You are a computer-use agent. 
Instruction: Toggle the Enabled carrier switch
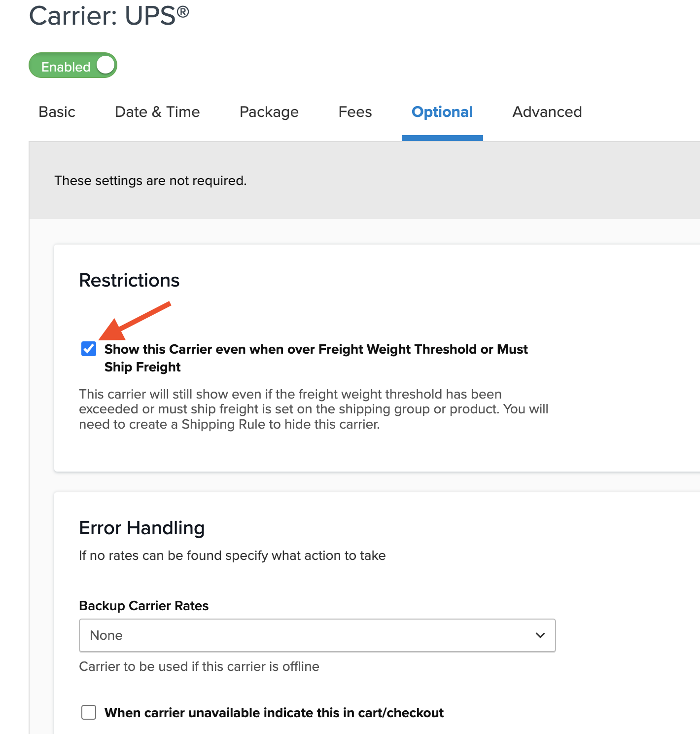(73, 66)
